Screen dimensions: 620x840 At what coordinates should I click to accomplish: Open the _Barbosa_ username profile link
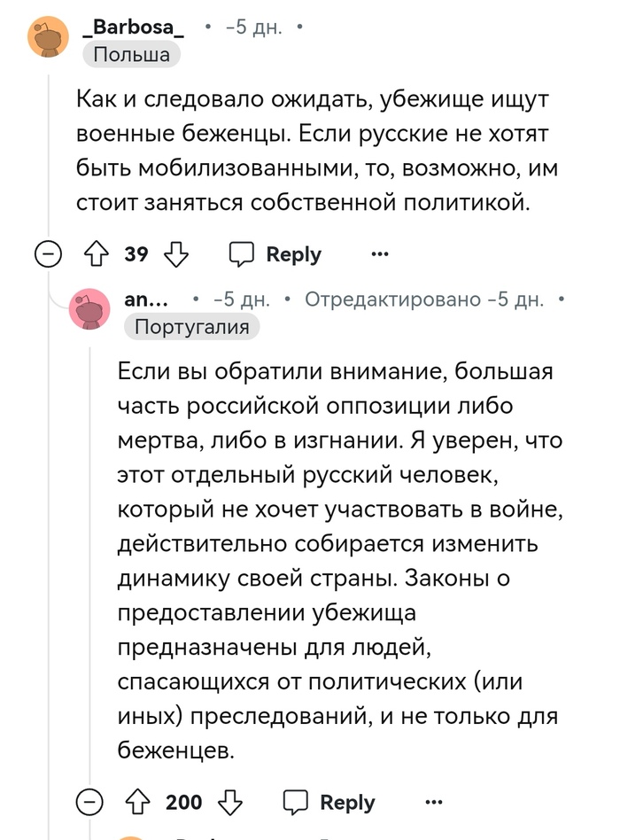[133, 27]
